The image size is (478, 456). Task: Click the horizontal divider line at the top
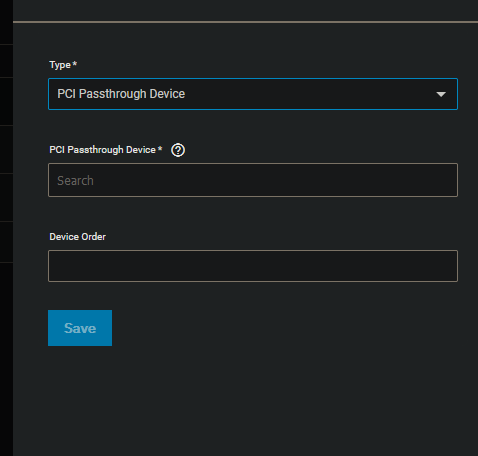coord(245,22)
